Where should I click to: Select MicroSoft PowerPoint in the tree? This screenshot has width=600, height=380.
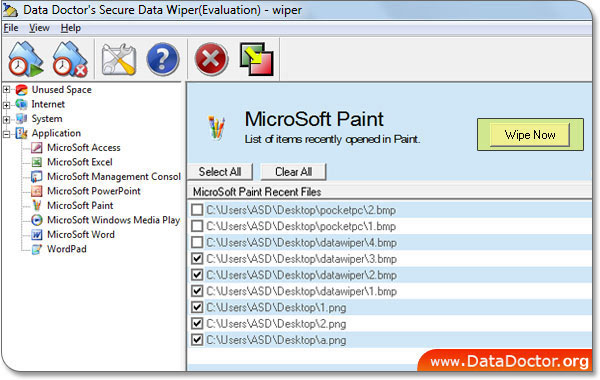point(94,191)
